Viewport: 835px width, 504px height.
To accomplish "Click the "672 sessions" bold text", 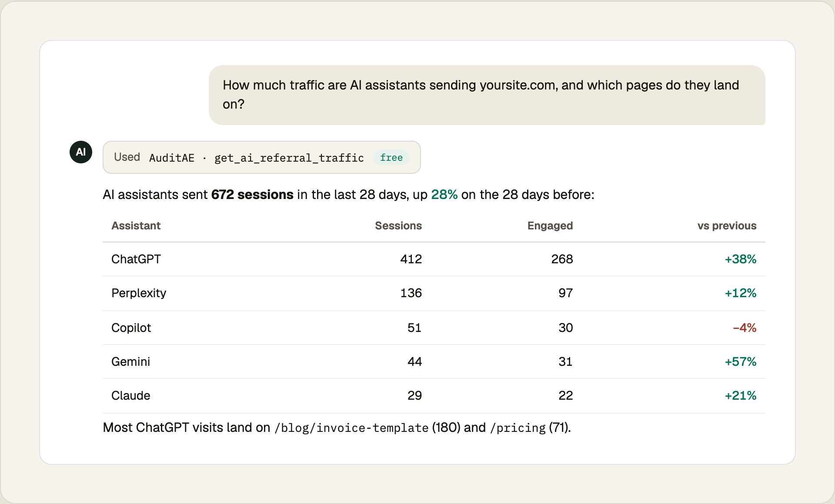I will pyautogui.click(x=252, y=195).
